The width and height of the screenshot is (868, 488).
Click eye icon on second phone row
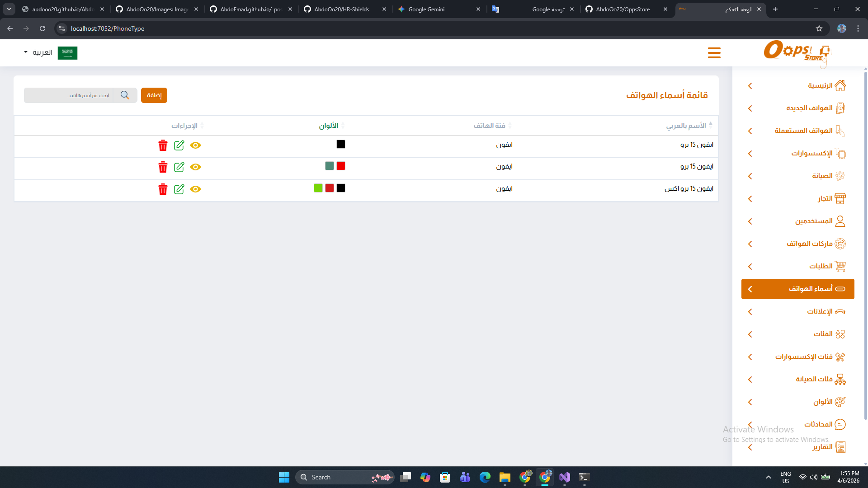pyautogui.click(x=195, y=167)
